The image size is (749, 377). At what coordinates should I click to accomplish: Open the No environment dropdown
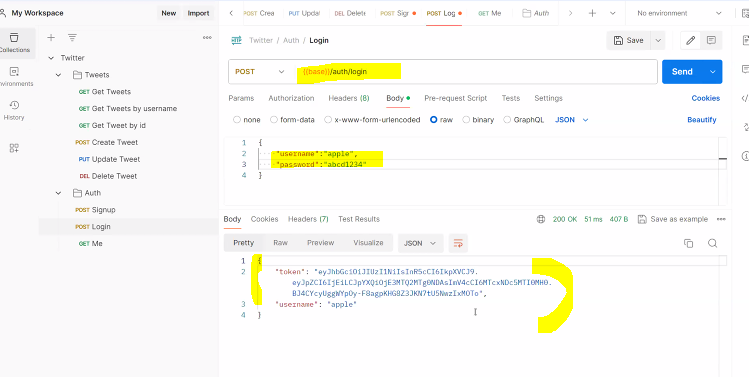(679, 13)
